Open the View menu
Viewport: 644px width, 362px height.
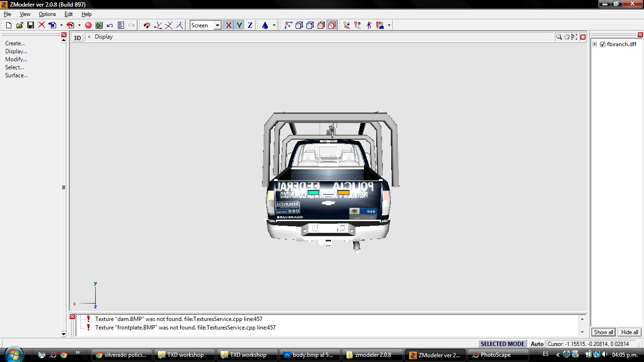(x=25, y=14)
